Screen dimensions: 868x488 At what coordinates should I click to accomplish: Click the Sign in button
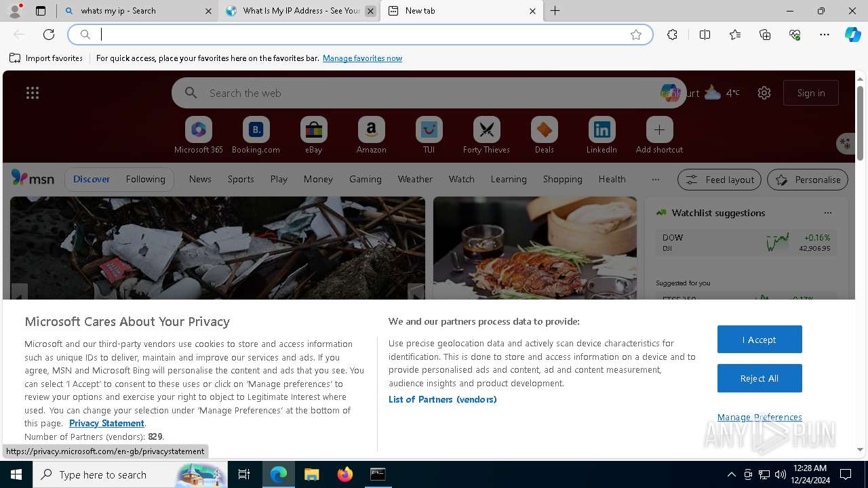(x=811, y=93)
